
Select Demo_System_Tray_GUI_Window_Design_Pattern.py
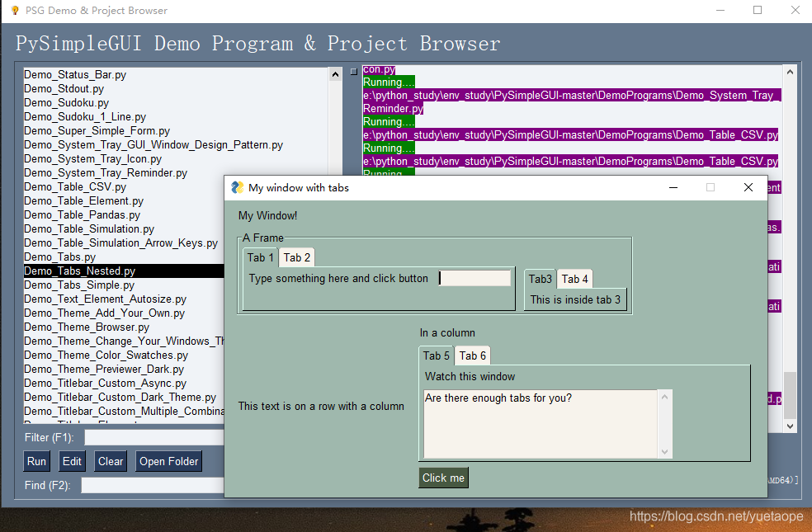[x=153, y=144]
